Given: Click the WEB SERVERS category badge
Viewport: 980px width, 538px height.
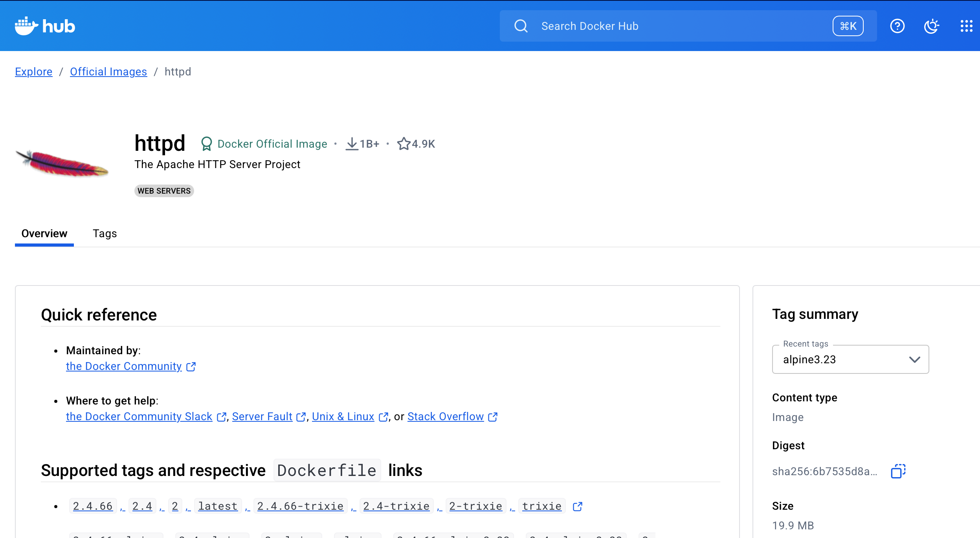Looking at the screenshot, I should tap(164, 191).
